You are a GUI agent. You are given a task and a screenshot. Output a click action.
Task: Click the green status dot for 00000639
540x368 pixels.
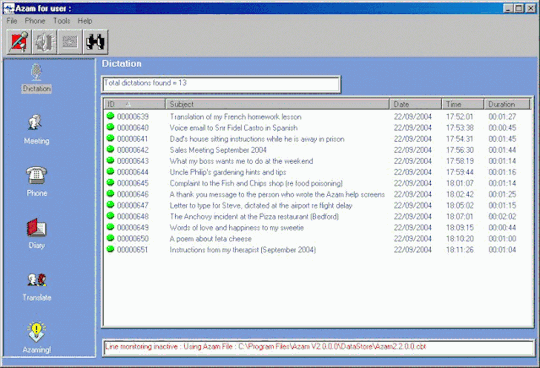pyautogui.click(x=110, y=116)
